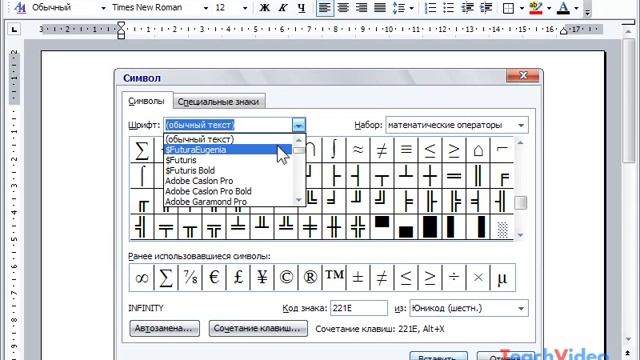Center text alignment in toolbar

pyautogui.click(x=343, y=8)
